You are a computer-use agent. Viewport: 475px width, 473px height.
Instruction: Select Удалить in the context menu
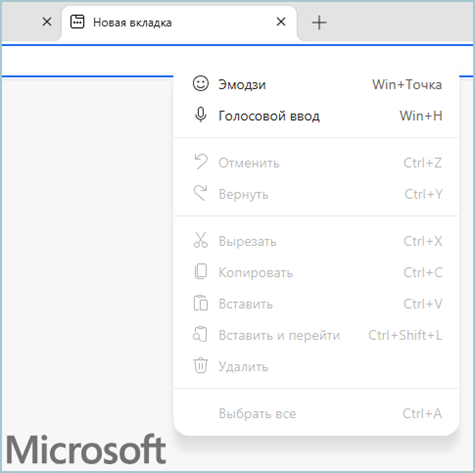click(317, 366)
